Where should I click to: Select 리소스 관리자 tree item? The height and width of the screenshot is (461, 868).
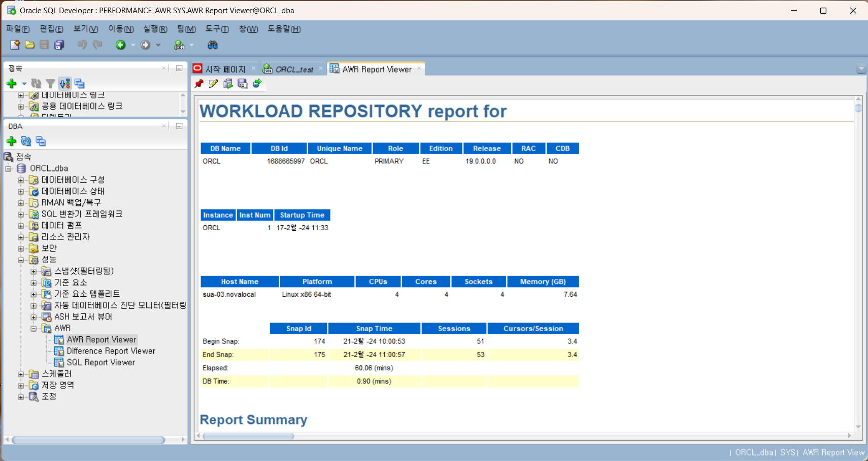(65, 237)
